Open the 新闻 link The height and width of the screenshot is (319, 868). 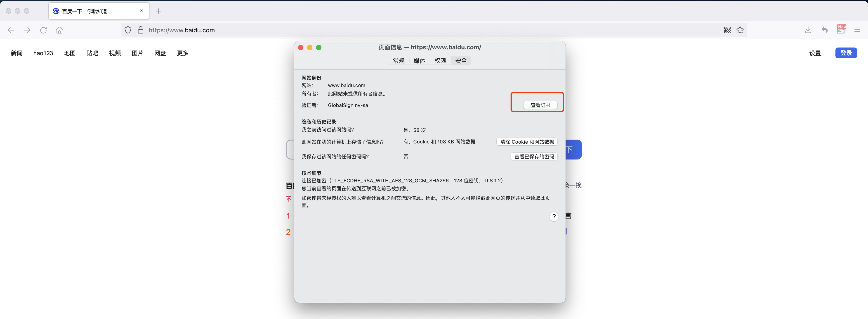[17, 53]
